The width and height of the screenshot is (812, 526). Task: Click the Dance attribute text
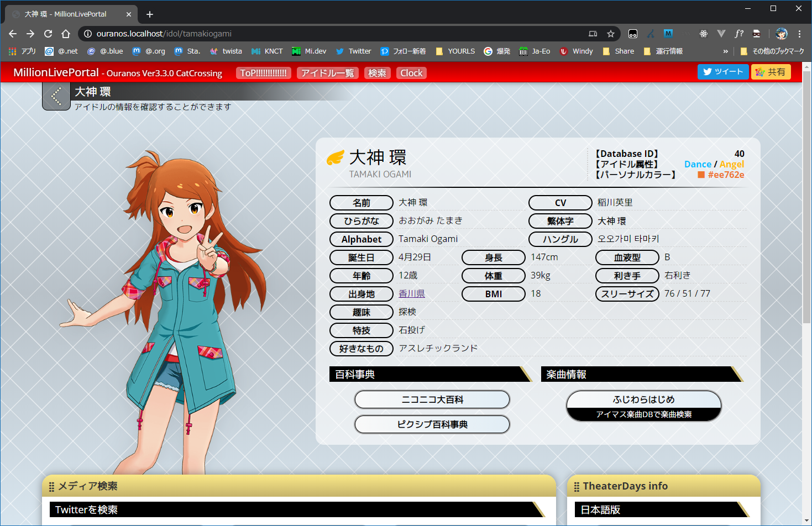[x=698, y=164]
